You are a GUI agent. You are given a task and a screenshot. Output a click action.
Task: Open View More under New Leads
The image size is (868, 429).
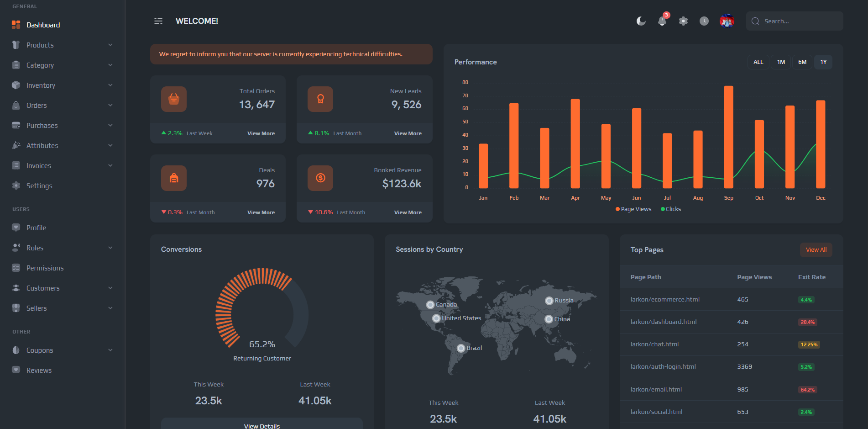coord(408,133)
